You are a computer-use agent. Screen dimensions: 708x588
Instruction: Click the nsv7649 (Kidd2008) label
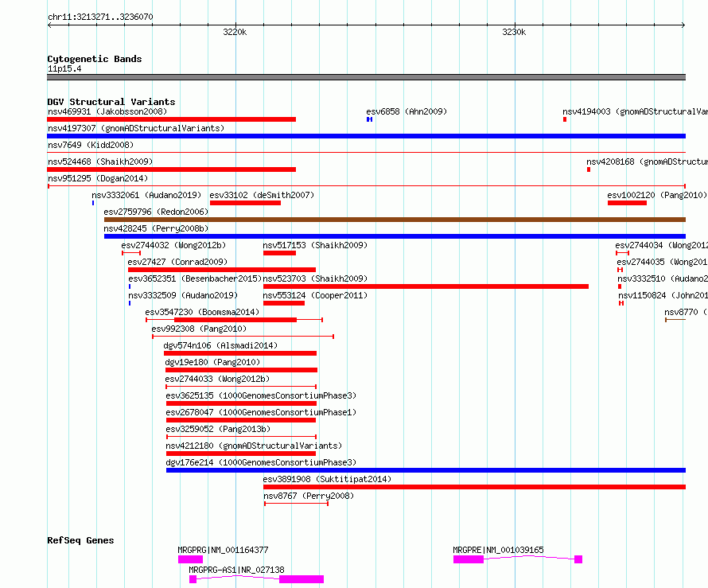[91, 145]
